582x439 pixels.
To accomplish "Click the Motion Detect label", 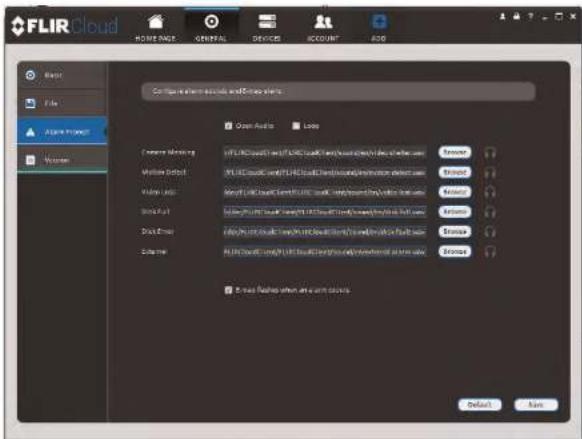I will [x=164, y=172].
